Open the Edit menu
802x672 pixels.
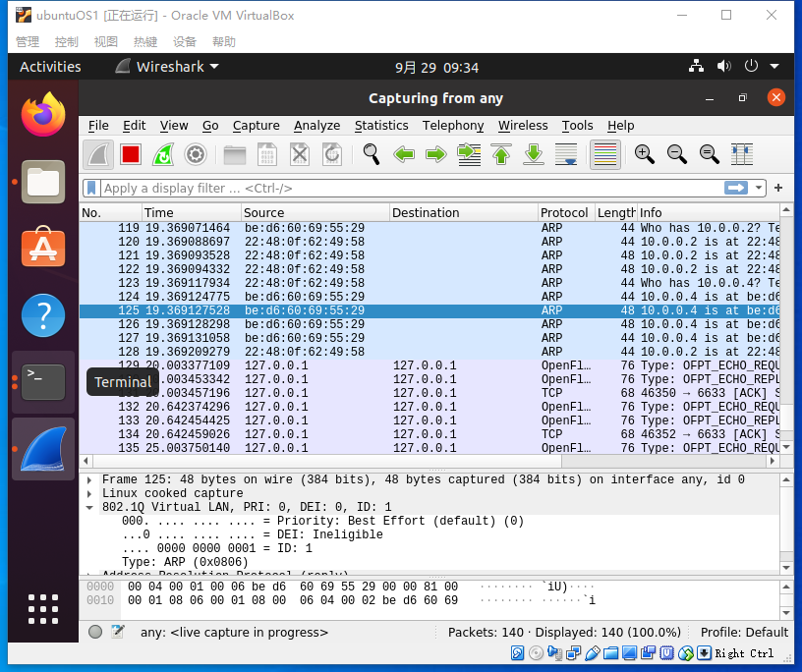coord(134,126)
